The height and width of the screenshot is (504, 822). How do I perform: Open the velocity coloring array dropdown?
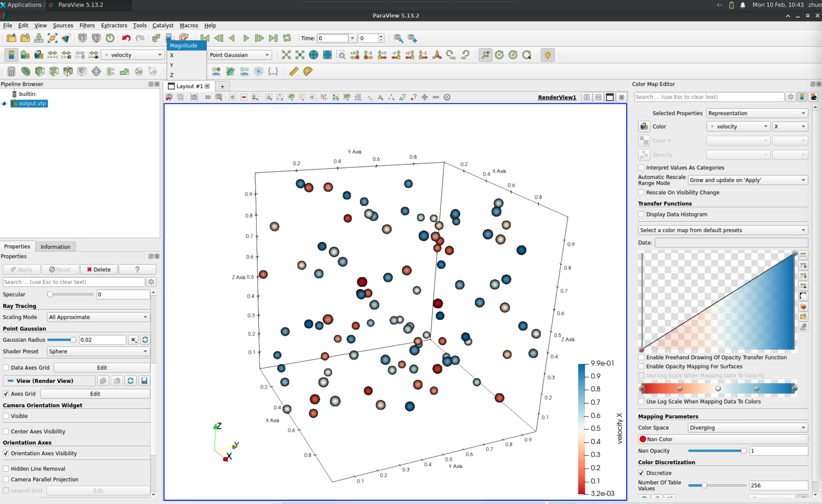(133, 55)
